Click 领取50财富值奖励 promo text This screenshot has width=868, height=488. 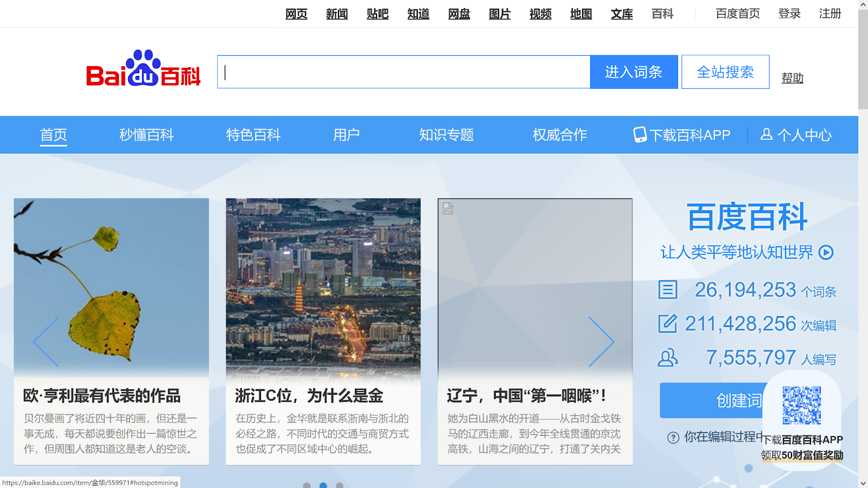click(x=802, y=455)
